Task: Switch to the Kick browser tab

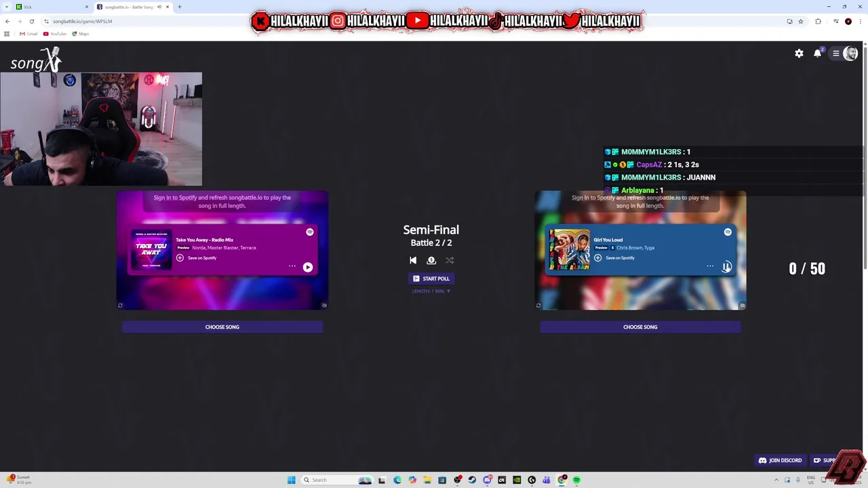Action: coord(51,7)
